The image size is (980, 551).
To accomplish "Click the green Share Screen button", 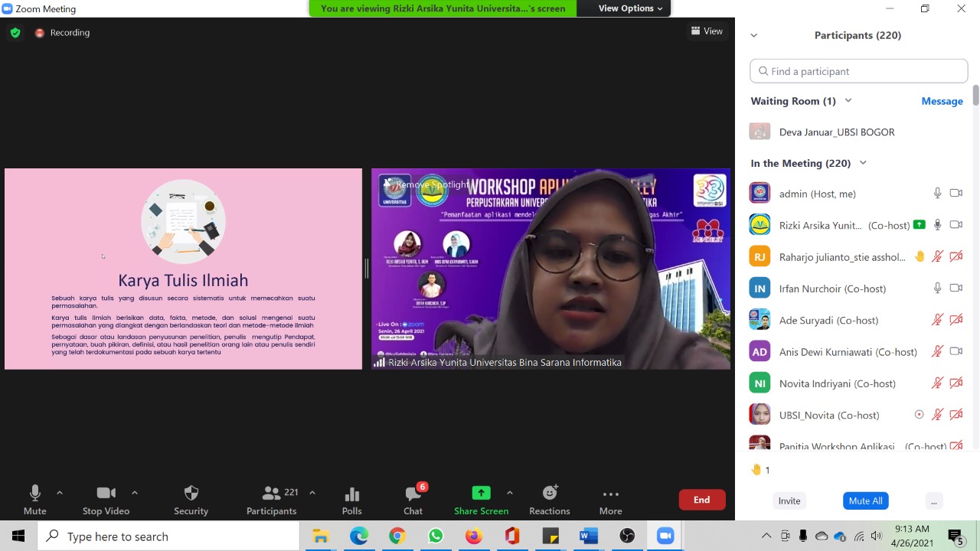I will [x=481, y=500].
